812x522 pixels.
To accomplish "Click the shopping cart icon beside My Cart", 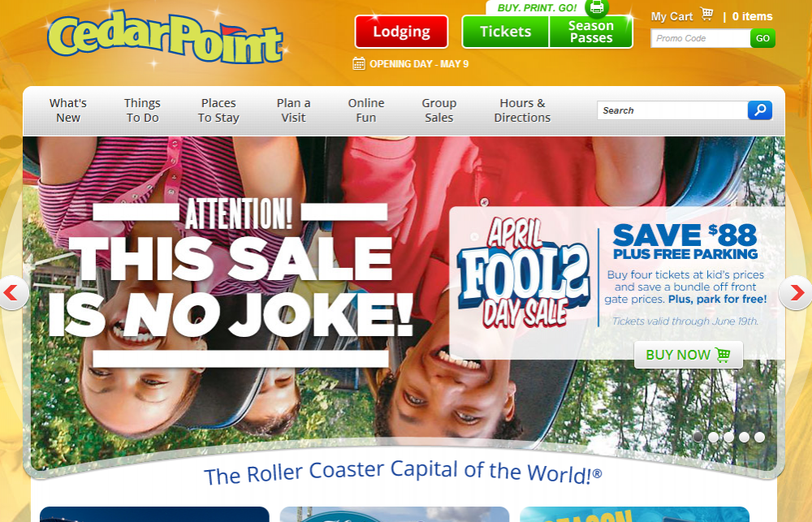I will tap(707, 15).
